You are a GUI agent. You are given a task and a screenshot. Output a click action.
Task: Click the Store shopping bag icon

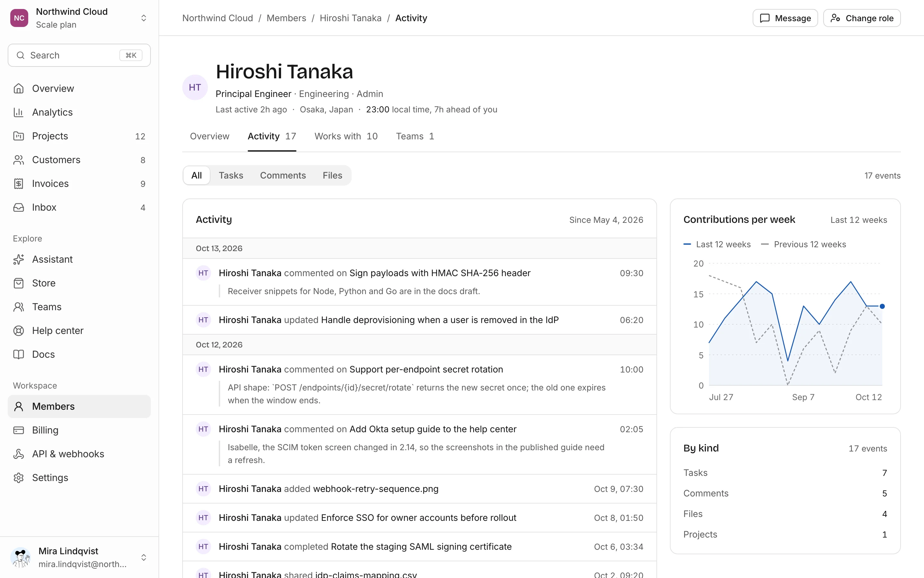(18, 283)
